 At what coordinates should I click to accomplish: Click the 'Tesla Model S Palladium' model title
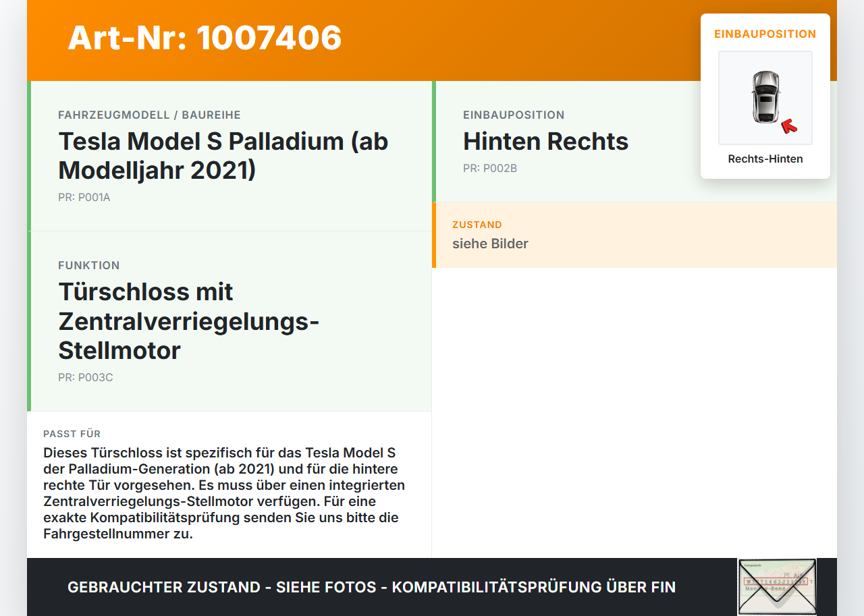[x=223, y=155]
